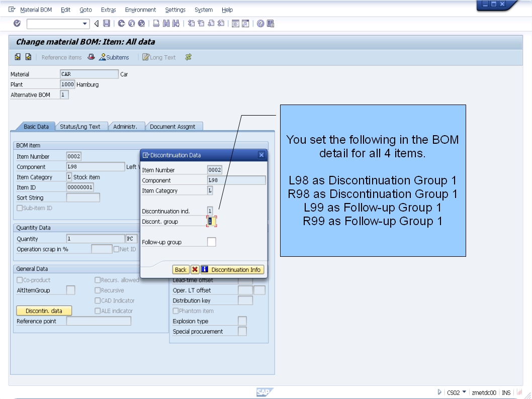Viewport: 532px width, 399px height.
Task: Click the Exit up-arrow icon
Action: tap(131, 24)
